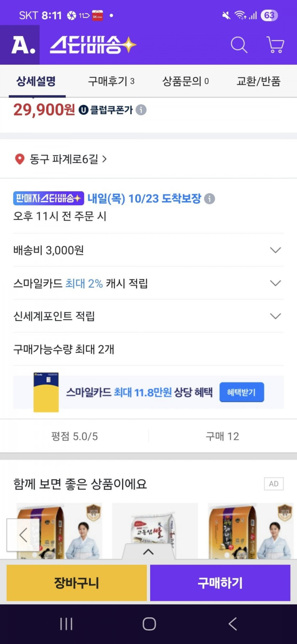The image size is (297, 644).
Task: Expand the 스마일카드 캐시 적립 row
Action: pos(275,283)
